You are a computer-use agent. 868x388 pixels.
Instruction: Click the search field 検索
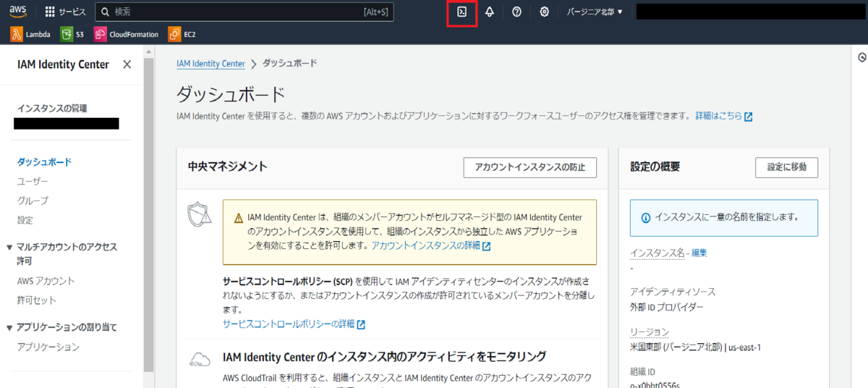tap(244, 12)
